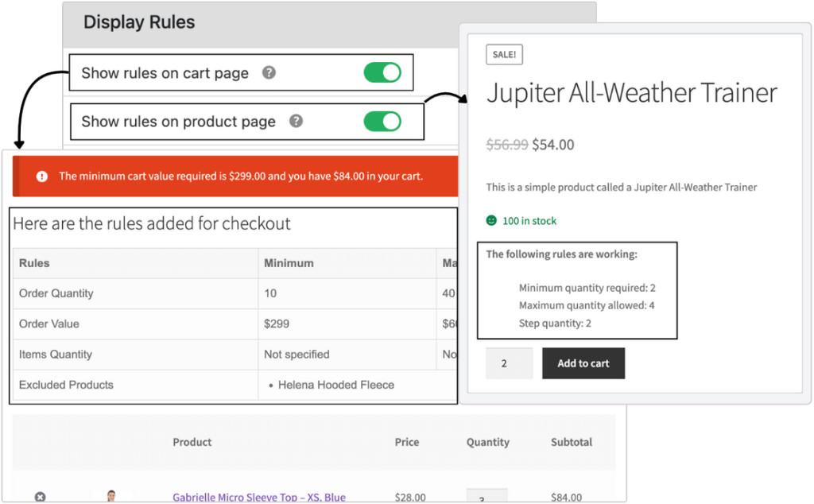This screenshot has width=814, height=504.
Task: Click the $84.00 subtotal in cart row
Action: [x=566, y=498]
